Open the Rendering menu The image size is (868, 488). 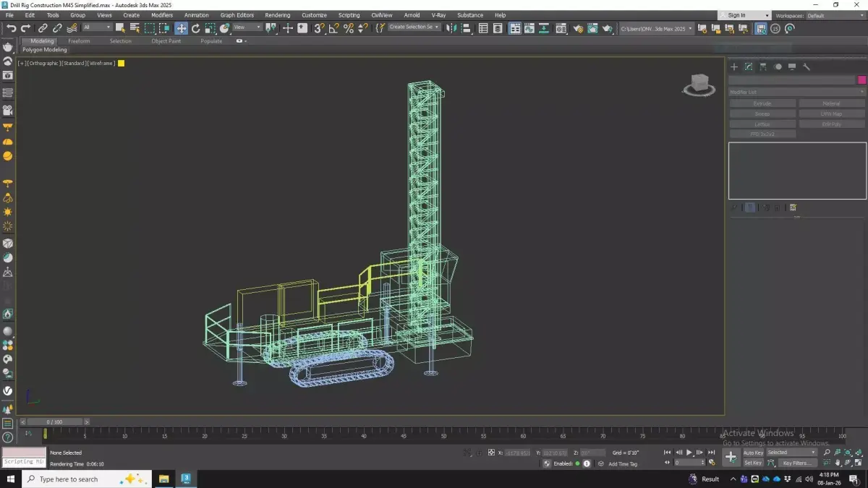pos(277,15)
